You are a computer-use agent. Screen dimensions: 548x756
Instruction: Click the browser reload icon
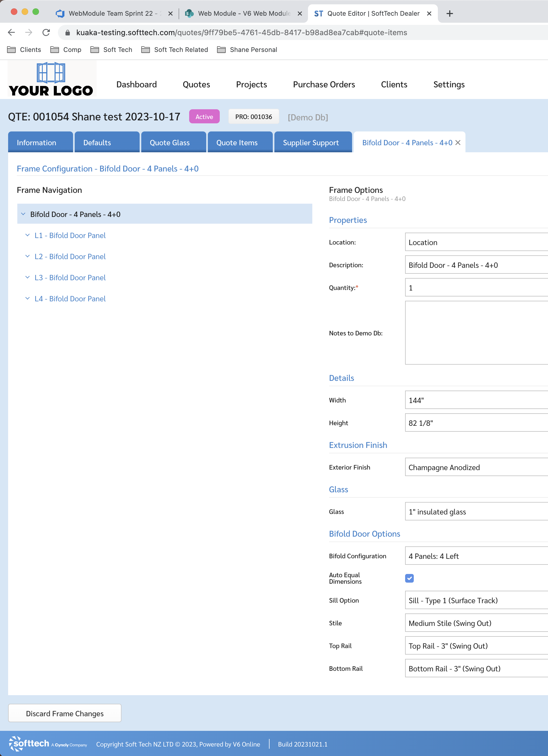pos(46,32)
